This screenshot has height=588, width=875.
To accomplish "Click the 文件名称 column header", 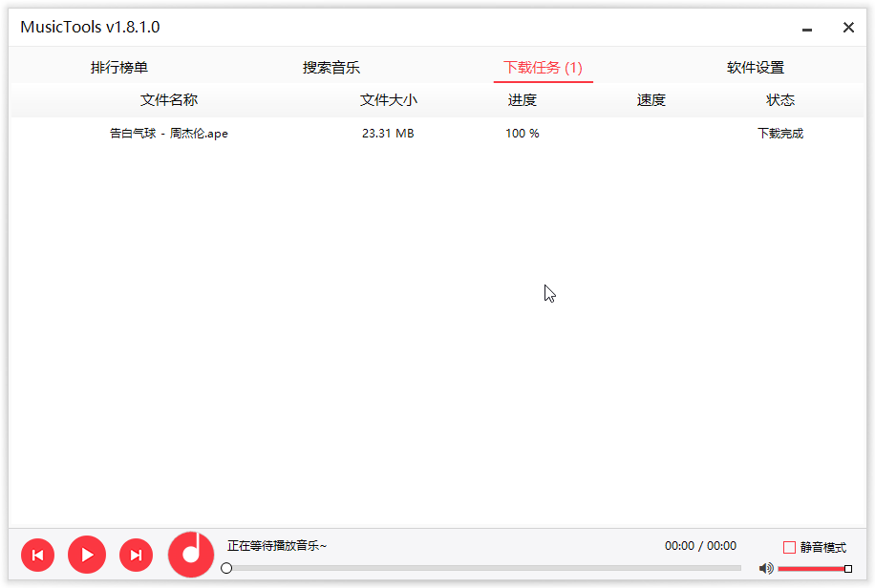I will coord(168,99).
